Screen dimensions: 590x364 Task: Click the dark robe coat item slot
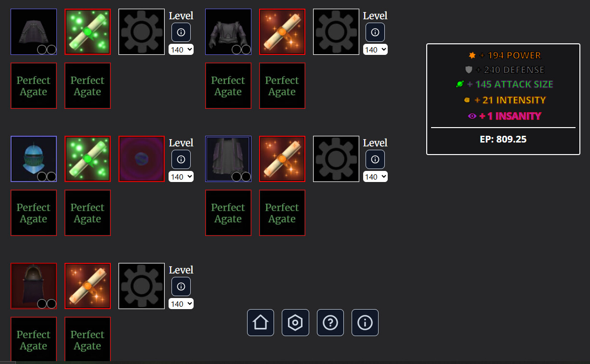pos(228,159)
